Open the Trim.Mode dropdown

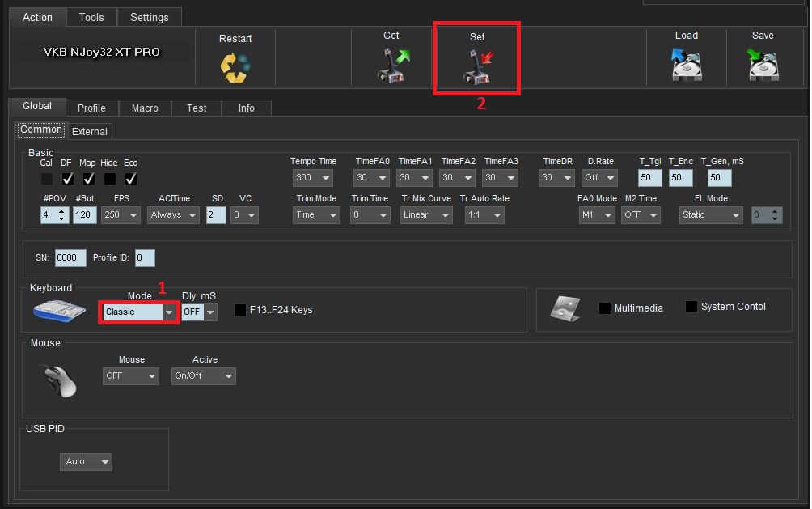point(316,215)
